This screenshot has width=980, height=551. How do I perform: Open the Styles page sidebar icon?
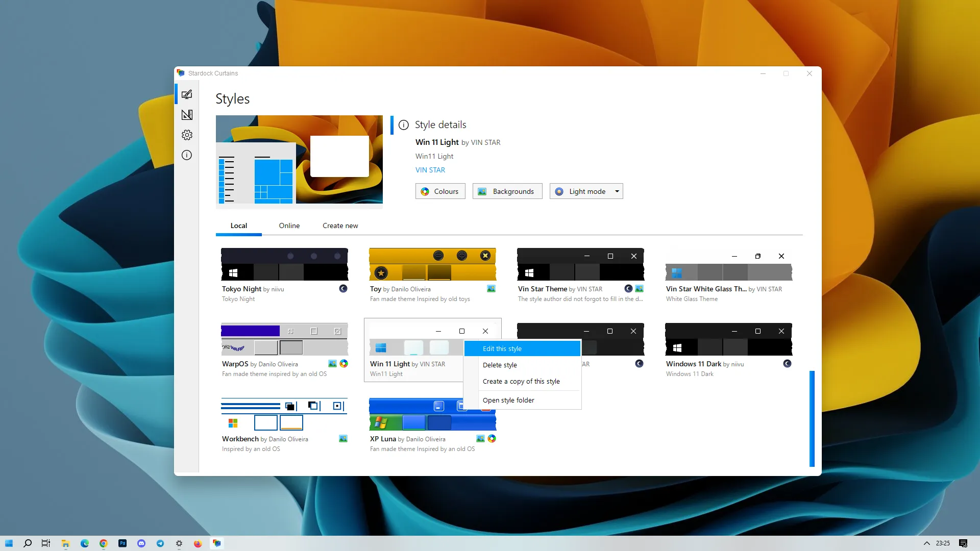coord(187,94)
